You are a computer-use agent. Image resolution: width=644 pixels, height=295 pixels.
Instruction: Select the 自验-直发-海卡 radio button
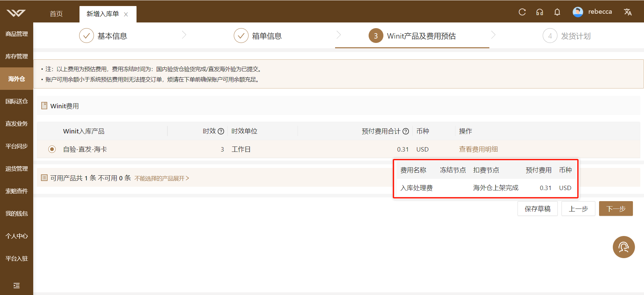52,149
